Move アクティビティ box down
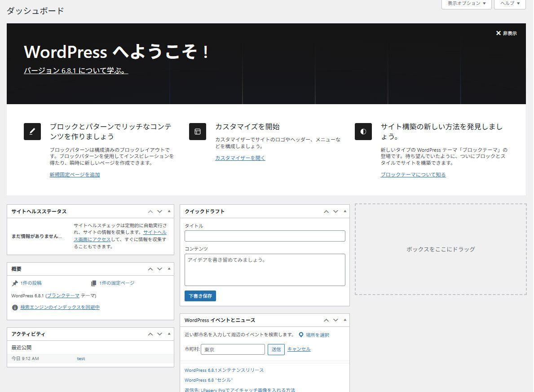The width and height of the screenshot is (534, 392). [159, 334]
